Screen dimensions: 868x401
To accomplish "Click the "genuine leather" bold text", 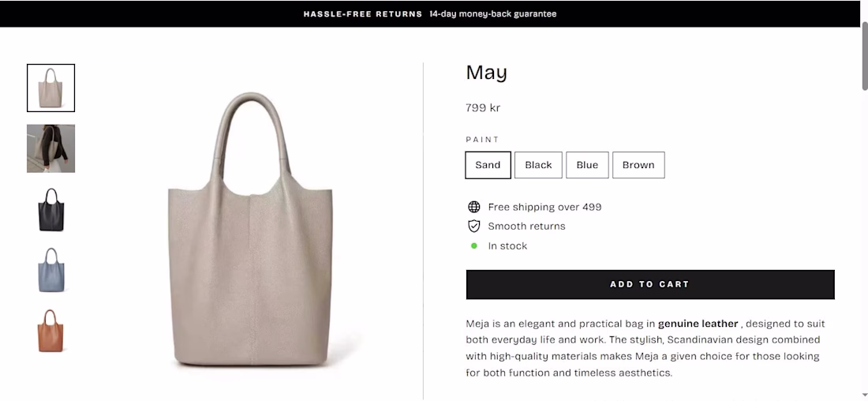I will [698, 324].
